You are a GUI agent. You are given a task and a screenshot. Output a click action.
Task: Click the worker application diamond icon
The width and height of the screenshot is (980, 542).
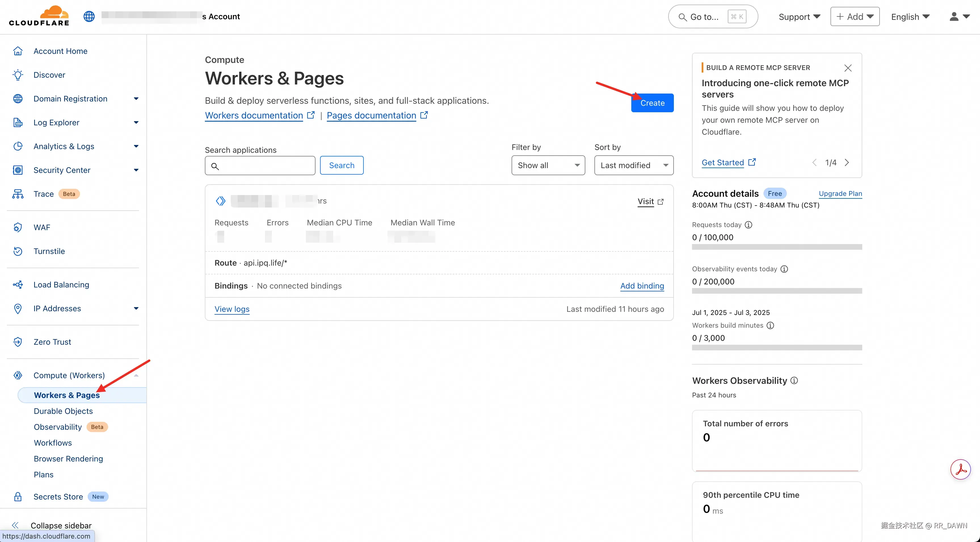click(221, 201)
